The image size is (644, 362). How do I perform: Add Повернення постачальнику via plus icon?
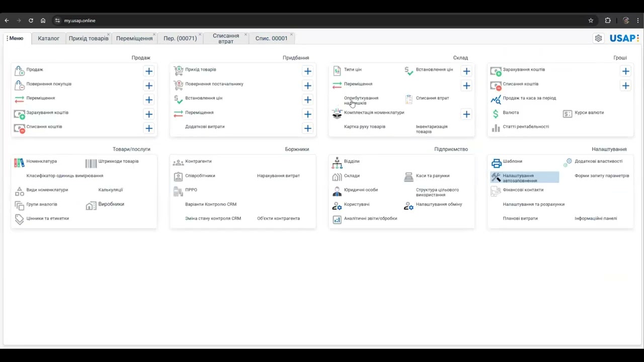[x=308, y=85]
